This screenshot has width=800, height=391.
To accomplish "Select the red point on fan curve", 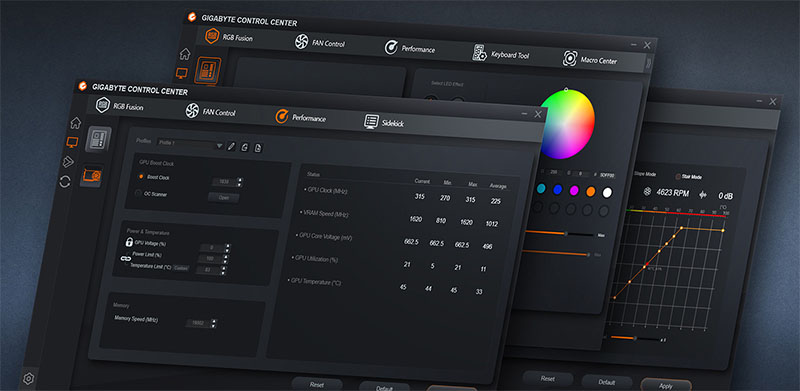I will (x=647, y=264).
